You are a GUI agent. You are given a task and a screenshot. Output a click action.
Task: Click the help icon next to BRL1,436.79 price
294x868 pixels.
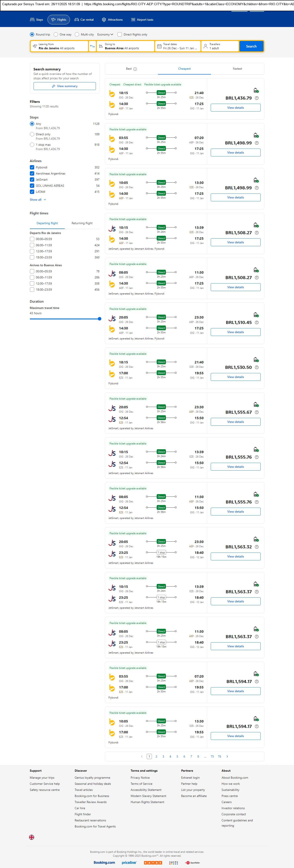coord(257,98)
